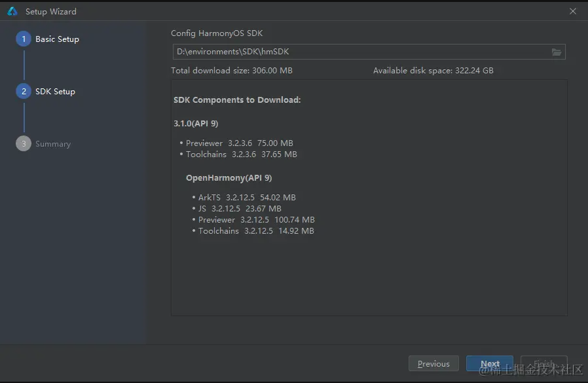Click the Setup Wizard window title
Screen dimensions: 588x383
50,12
